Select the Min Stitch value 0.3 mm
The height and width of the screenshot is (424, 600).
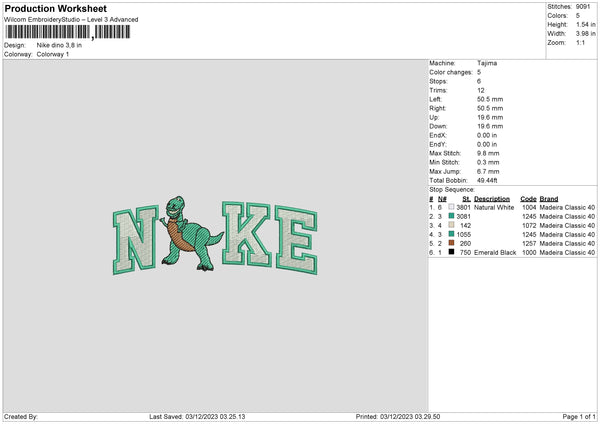pos(488,163)
